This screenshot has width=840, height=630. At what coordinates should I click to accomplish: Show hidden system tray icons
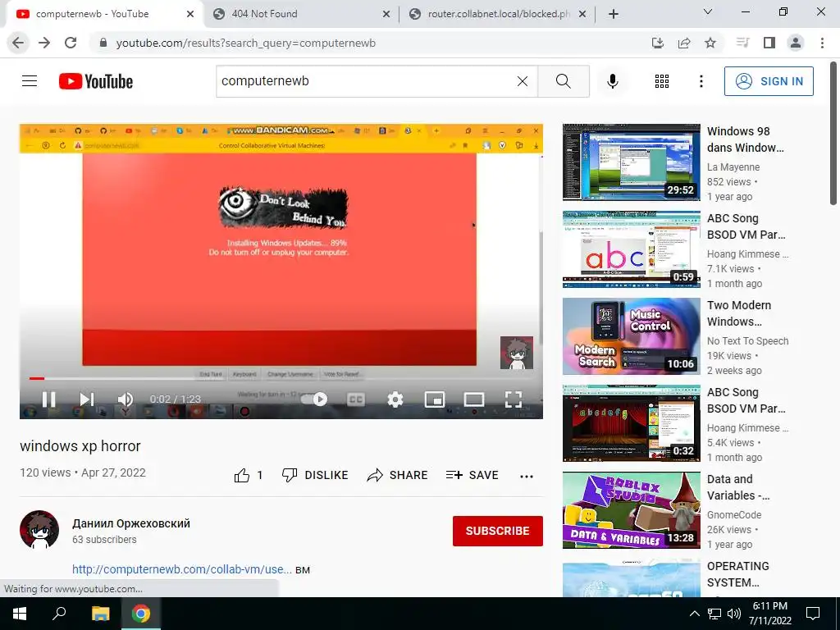point(694,614)
